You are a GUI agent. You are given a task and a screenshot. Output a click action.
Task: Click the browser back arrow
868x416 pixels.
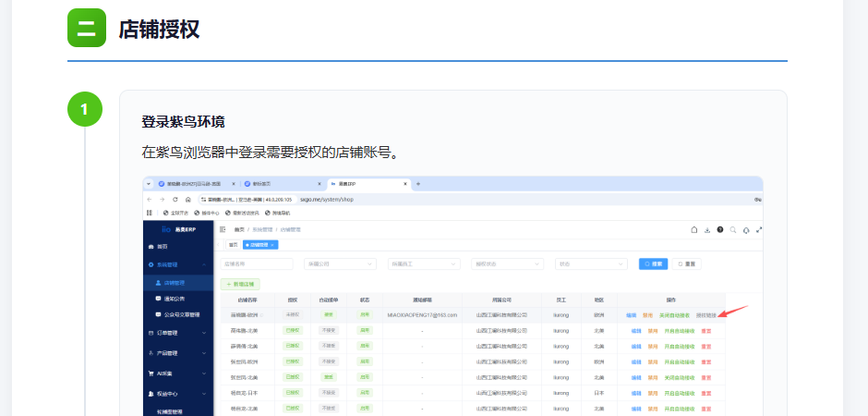click(x=150, y=200)
